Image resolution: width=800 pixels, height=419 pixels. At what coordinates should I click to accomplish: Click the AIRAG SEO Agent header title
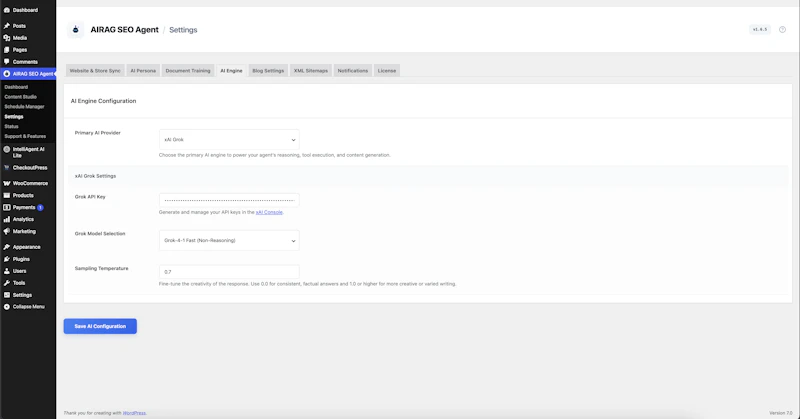click(124, 30)
